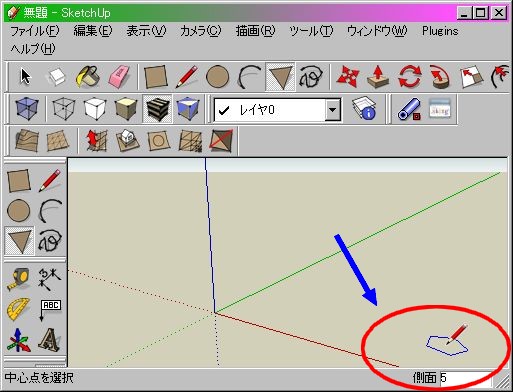The height and width of the screenshot is (392, 513).
Task: Click the Make Component tool icon
Action: [x=56, y=77]
